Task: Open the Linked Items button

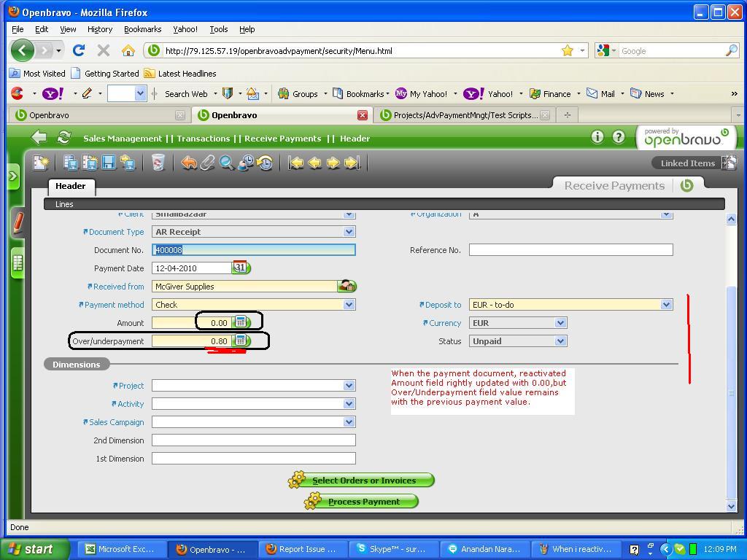Action: [694, 163]
